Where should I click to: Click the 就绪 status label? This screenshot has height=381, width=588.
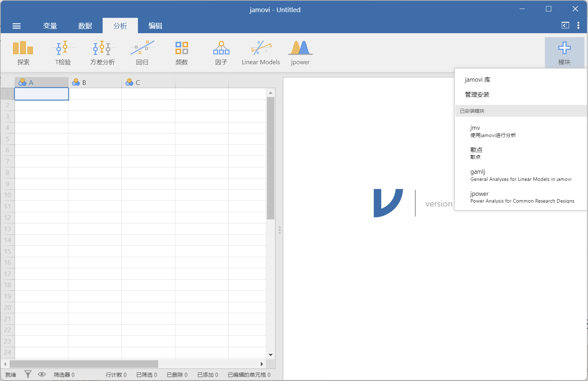(x=11, y=375)
